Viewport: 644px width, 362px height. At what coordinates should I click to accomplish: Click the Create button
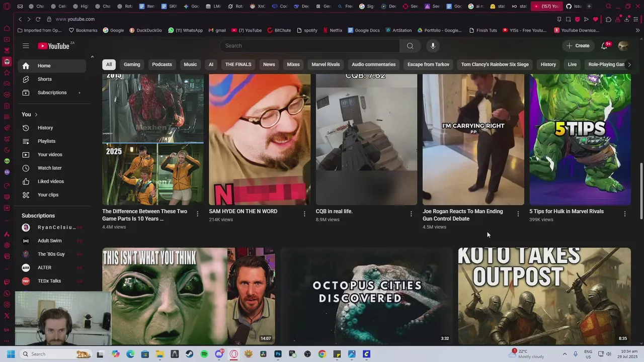click(x=578, y=46)
